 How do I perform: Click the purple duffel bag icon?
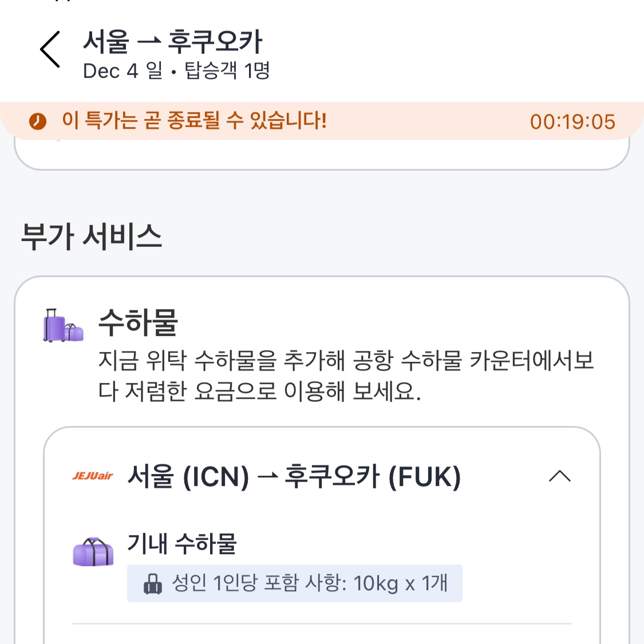pyautogui.click(x=93, y=552)
